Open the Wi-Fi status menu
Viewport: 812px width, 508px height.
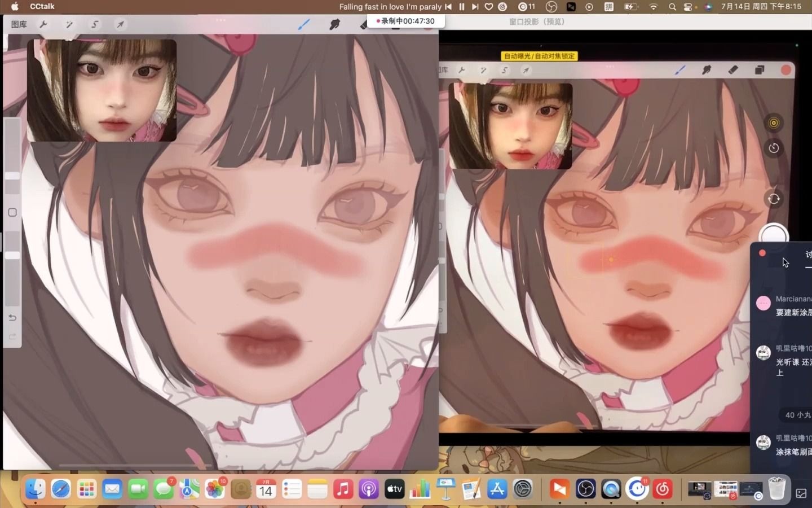654,7
